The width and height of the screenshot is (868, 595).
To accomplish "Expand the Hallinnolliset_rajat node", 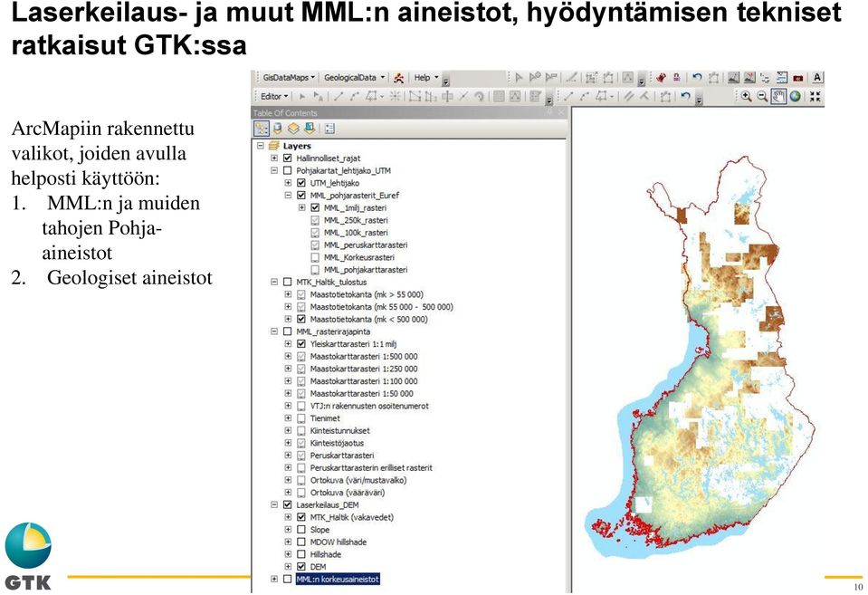I will click(x=274, y=158).
